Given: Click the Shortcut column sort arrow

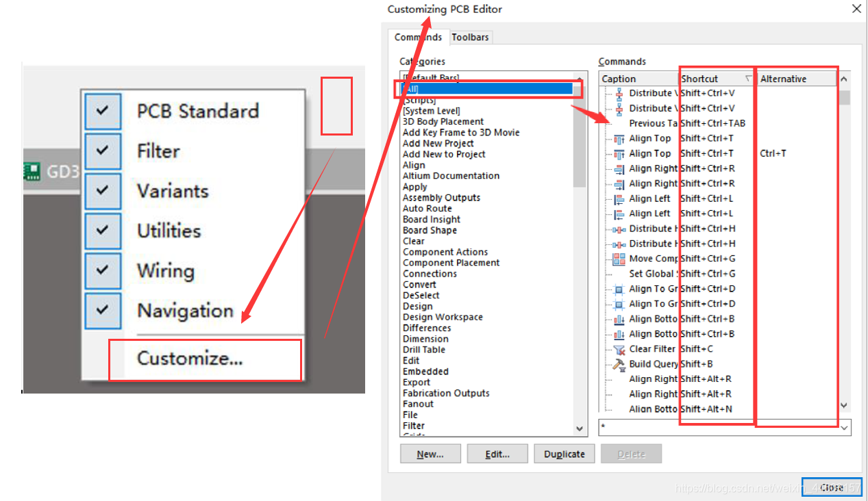Looking at the screenshot, I should (x=747, y=79).
